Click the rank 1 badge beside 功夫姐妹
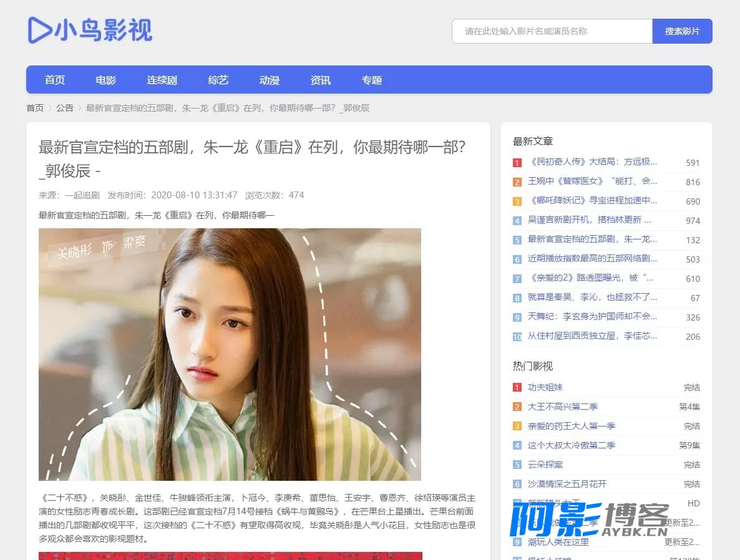Image resolution: width=740 pixels, height=560 pixels. tap(517, 387)
